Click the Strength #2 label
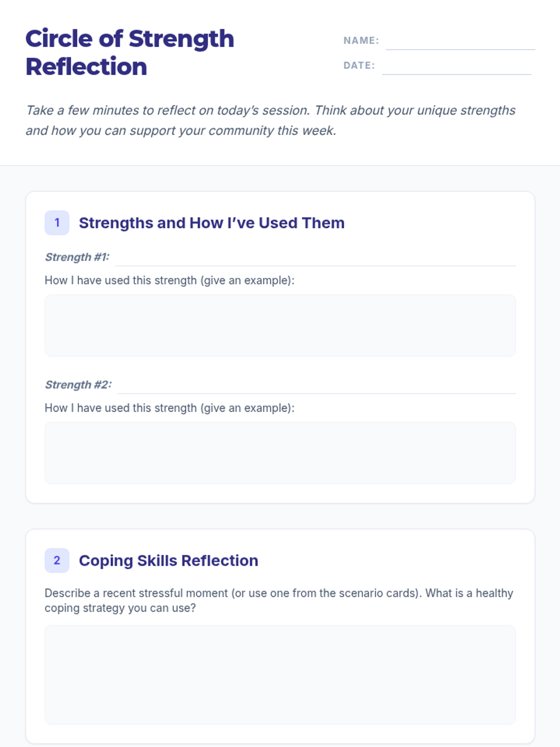The width and height of the screenshot is (560, 747). coord(78,385)
